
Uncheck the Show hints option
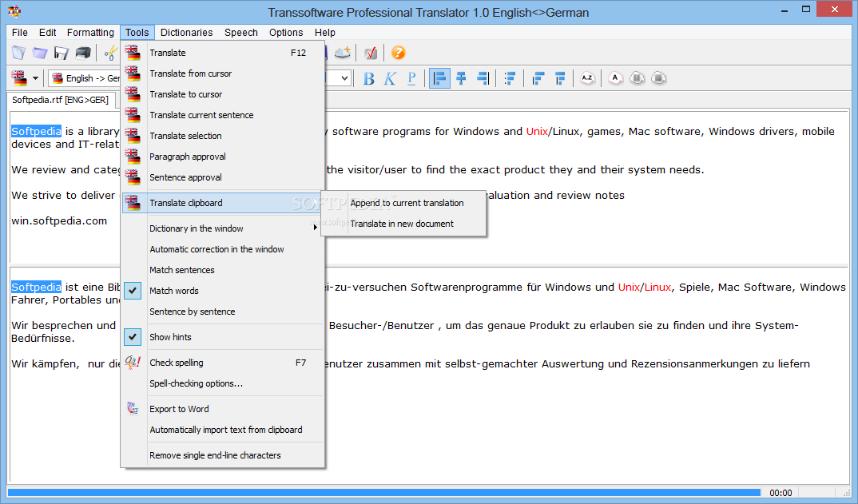coord(223,337)
